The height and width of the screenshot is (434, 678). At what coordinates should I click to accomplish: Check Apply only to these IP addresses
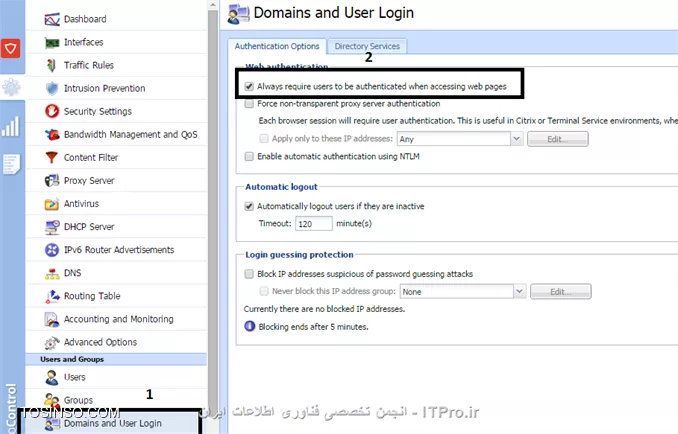point(264,138)
